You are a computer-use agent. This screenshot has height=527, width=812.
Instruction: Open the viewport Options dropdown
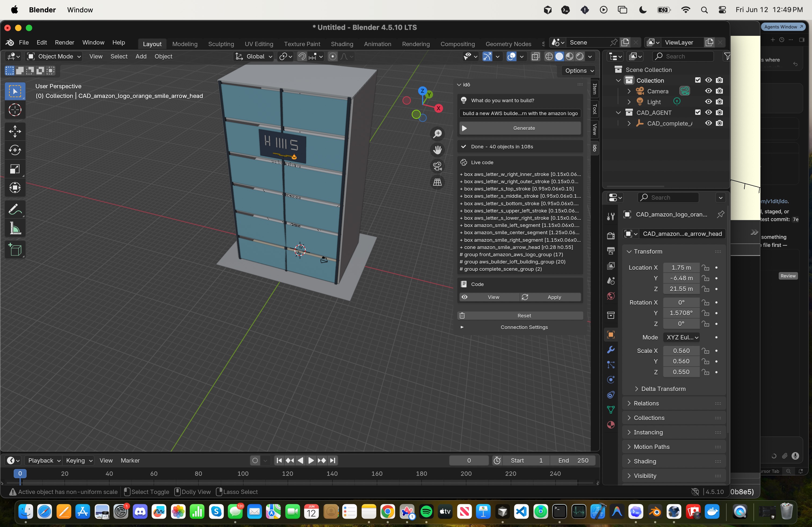[x=579, y=71]
